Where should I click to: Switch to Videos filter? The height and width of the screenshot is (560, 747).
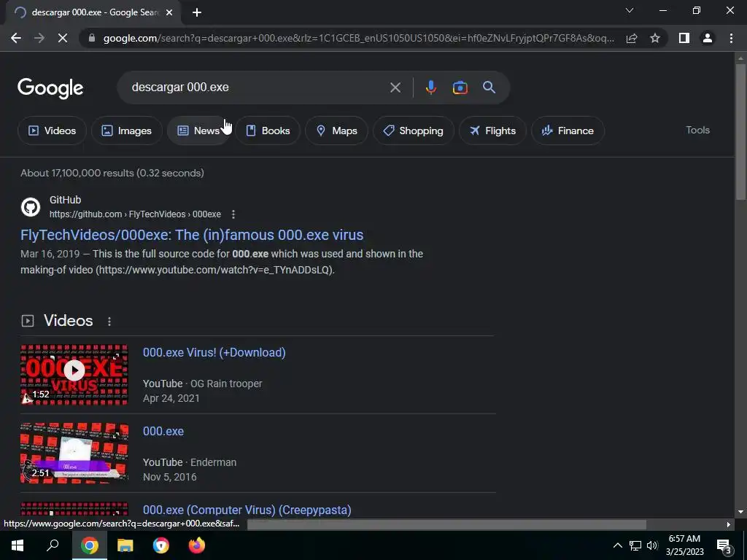52,131
